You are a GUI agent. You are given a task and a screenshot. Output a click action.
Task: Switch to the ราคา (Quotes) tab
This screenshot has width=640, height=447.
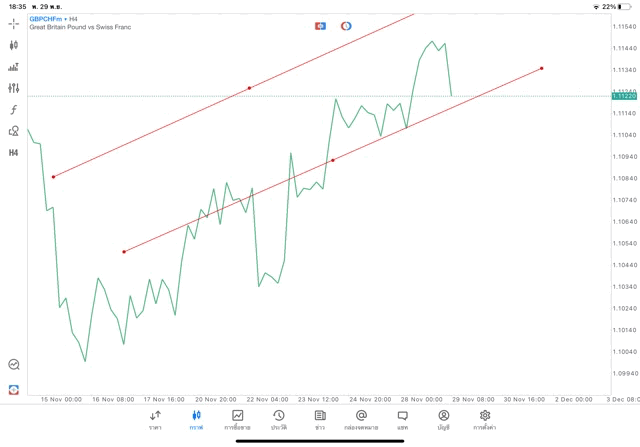(155, 419)
